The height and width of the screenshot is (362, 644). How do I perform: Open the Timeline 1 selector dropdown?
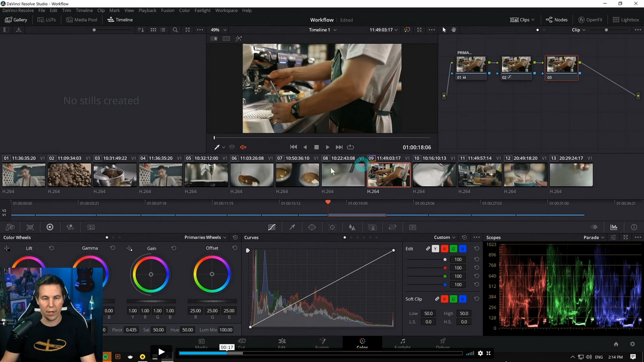323,30
